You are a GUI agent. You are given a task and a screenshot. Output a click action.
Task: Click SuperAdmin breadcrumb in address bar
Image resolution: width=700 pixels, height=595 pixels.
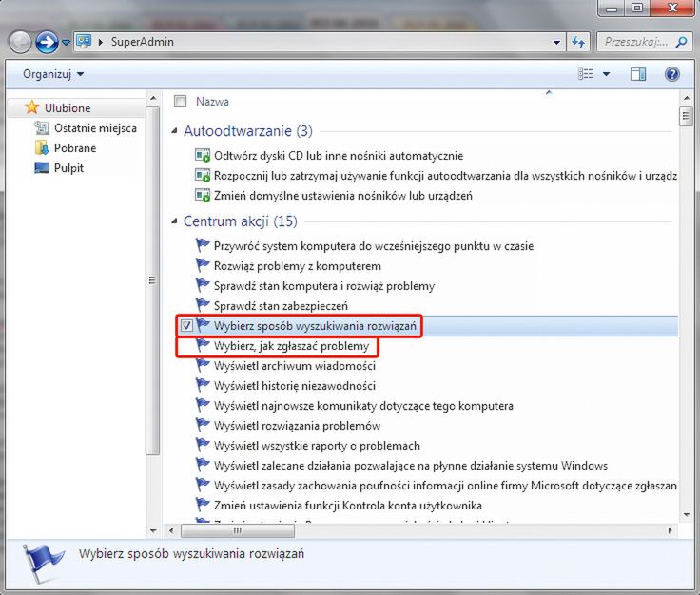tap(142, 42)
